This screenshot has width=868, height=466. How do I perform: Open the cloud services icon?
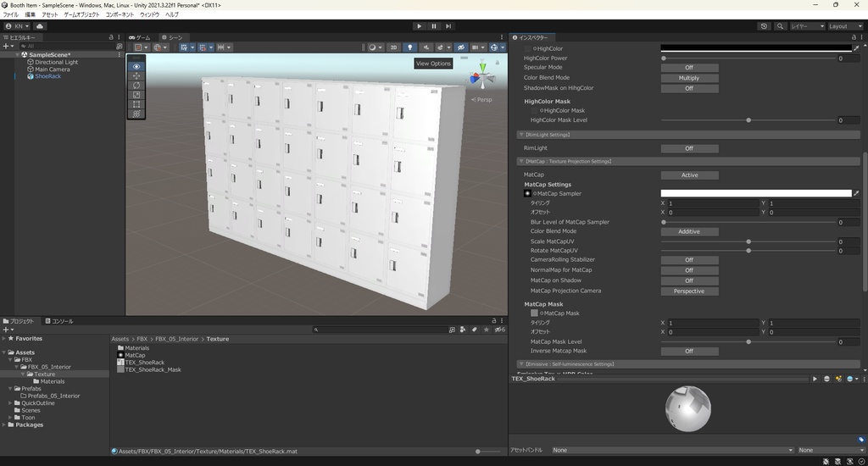[x=40, y=26]
